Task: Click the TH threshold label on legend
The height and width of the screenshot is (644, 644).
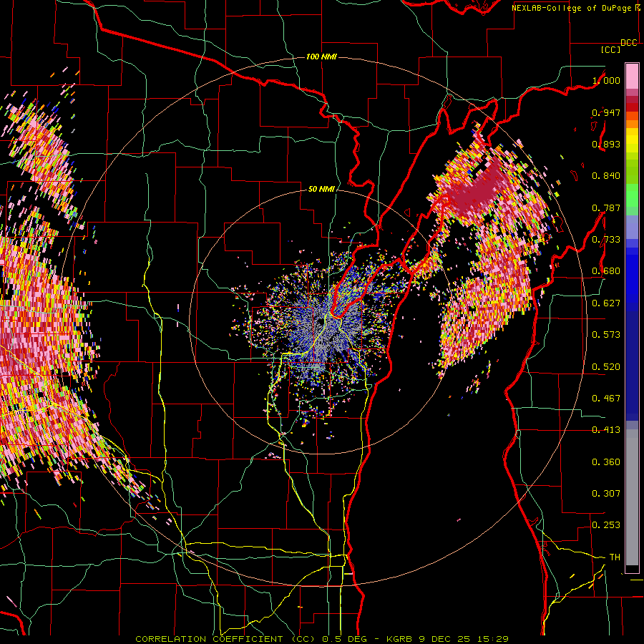Action: (615, 557)
